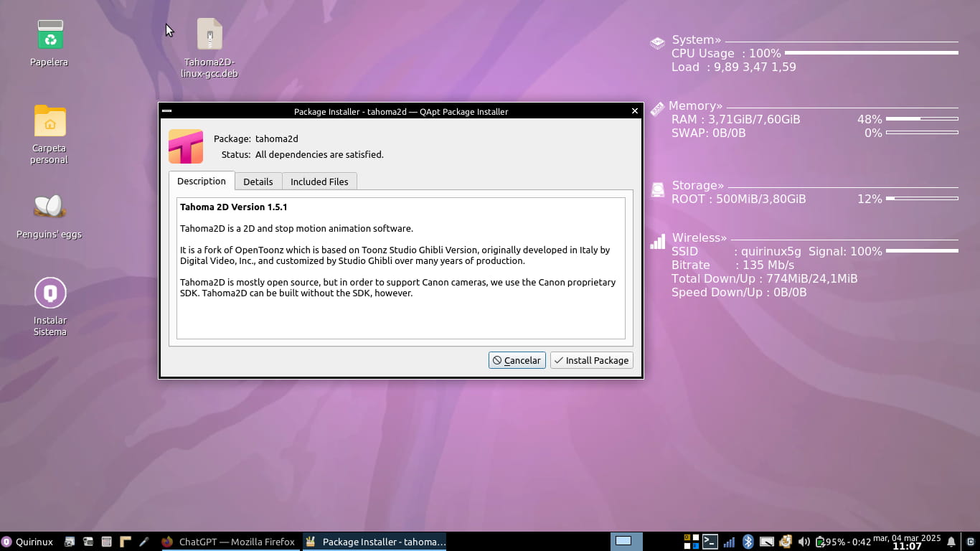Open the Papelera trash icon
This screenshot has width=980, height=551.
[x=50, y=34]
